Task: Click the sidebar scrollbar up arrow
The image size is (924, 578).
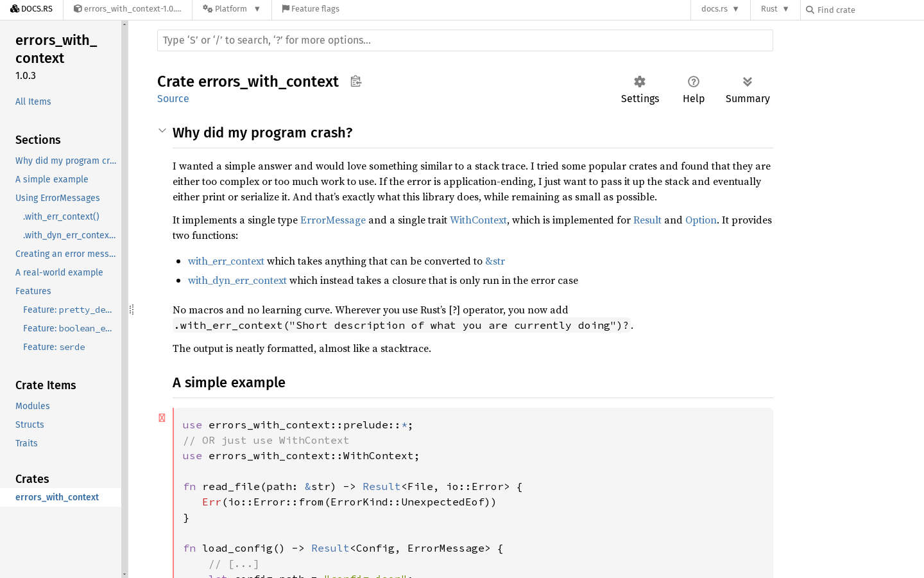Action: click(x=124, y=24)
